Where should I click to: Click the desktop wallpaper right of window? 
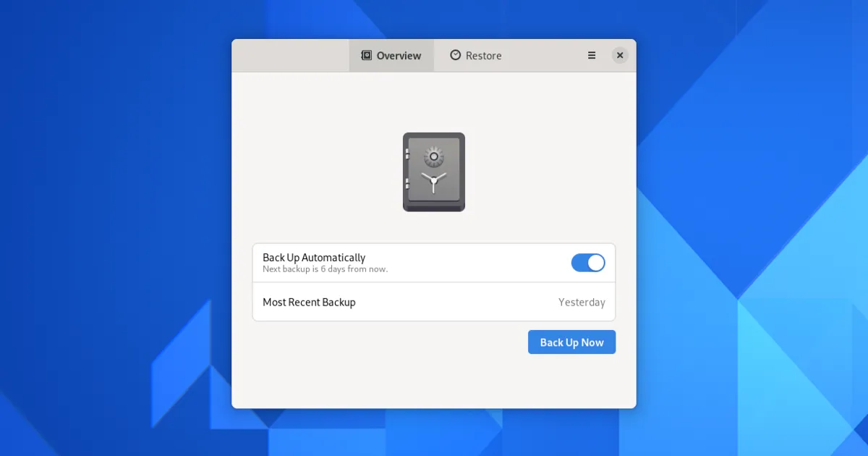pyautogui.click(x=752, y=217)
